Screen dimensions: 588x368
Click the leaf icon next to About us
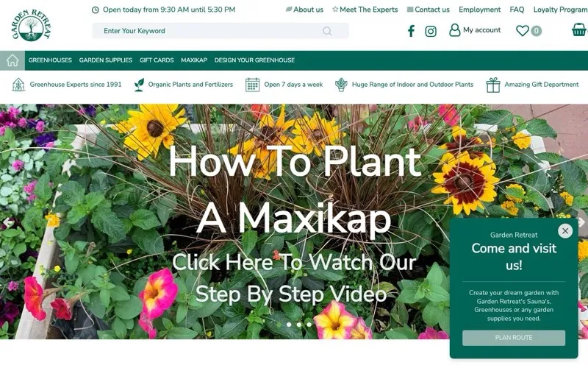(289, 10)
